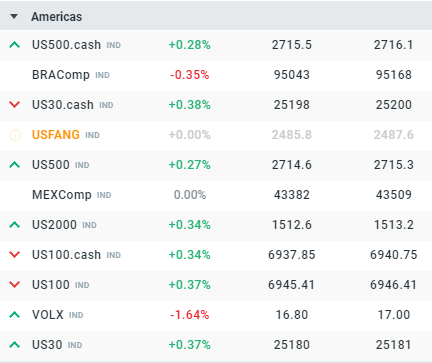Open the USFANG orange symbol name
The width and height of the screenshot is (432, 363).
[56, 135]
